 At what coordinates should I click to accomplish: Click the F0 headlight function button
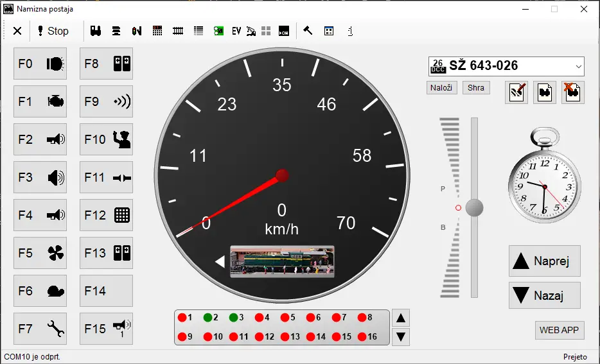pyautogui.click(x=40, y=64)
